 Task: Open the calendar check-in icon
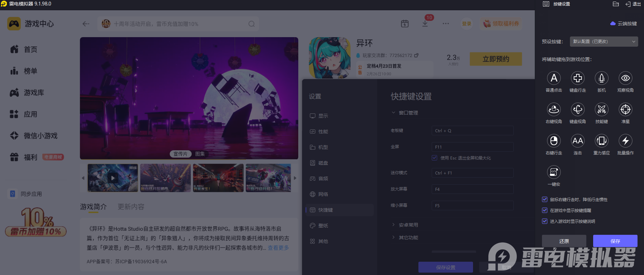(x=405, y=24)
